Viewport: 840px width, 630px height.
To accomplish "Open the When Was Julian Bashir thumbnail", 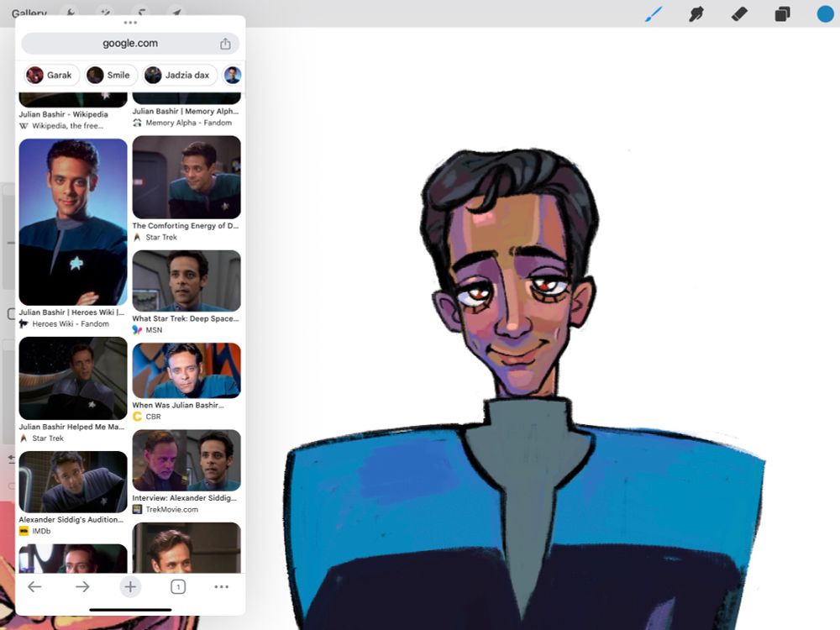I will click(186, 370).
